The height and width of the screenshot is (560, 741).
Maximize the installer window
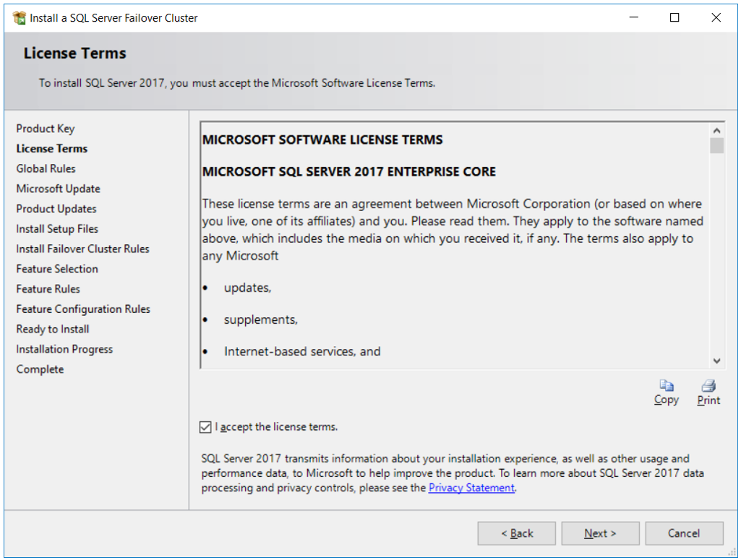(674, 18)
